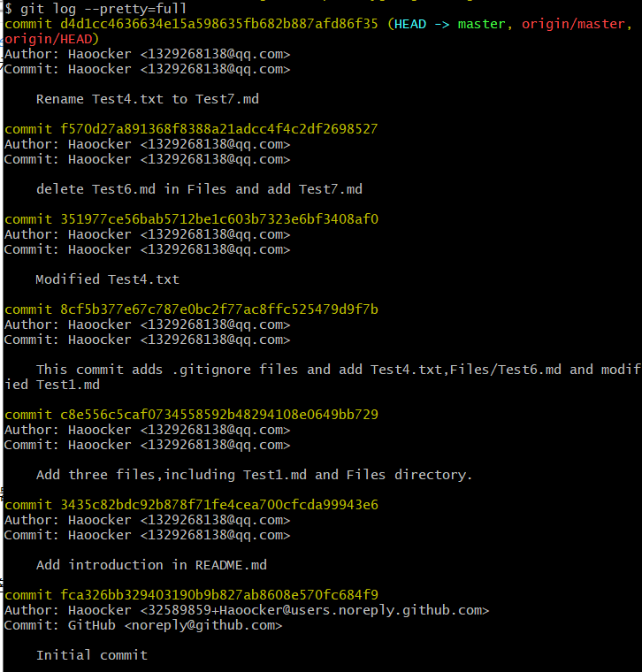Select commit hash starting with 351977ce
The image size is (642, 672).
[x=218, y=219]
